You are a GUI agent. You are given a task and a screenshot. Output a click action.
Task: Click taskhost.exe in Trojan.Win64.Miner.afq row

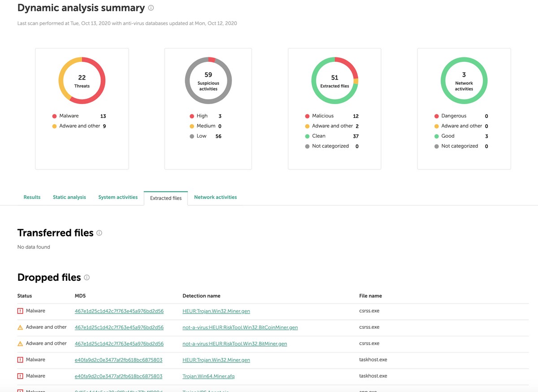(x=373, y=376)
